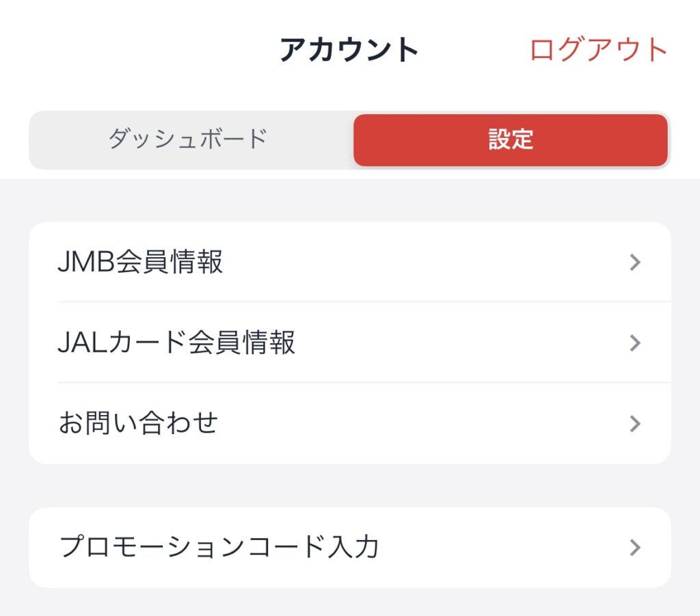
Task: Click empty middle space of JALカード会員情報 row
Action: pos(460,343)
